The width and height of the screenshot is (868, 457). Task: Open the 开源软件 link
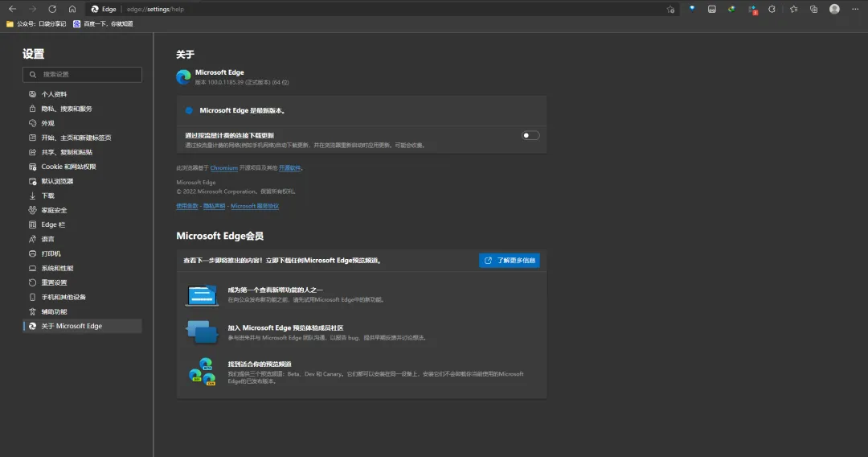point(289,168)
